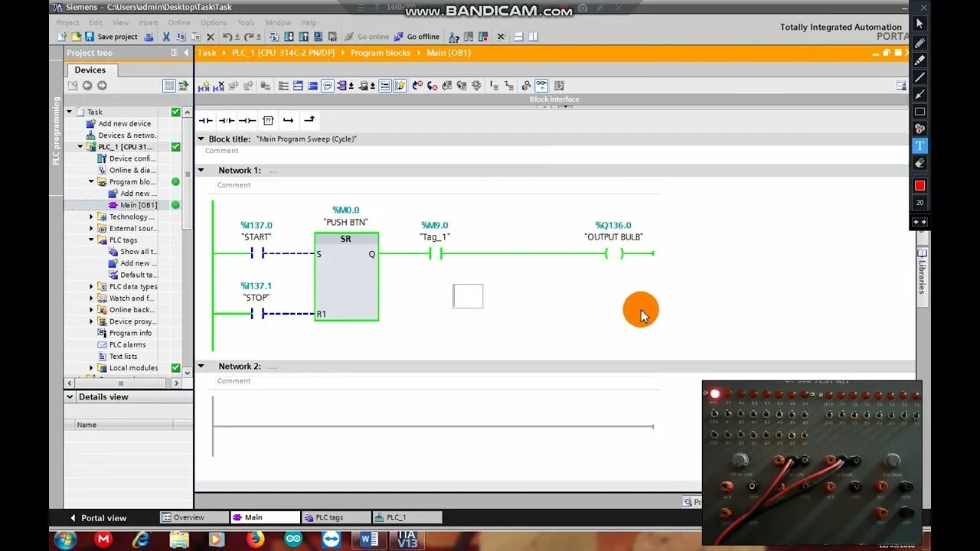Screen dimensions: 980x551
Task: Select the Bandicam eraser tool
Action: (920, 163)
